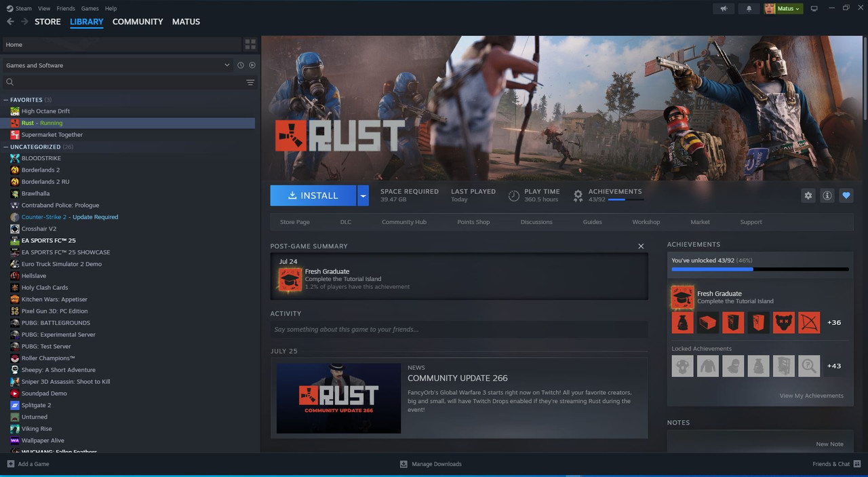Screen dimensions: 868x477
Task: View My Achievements link
Action: pos(812,396)
